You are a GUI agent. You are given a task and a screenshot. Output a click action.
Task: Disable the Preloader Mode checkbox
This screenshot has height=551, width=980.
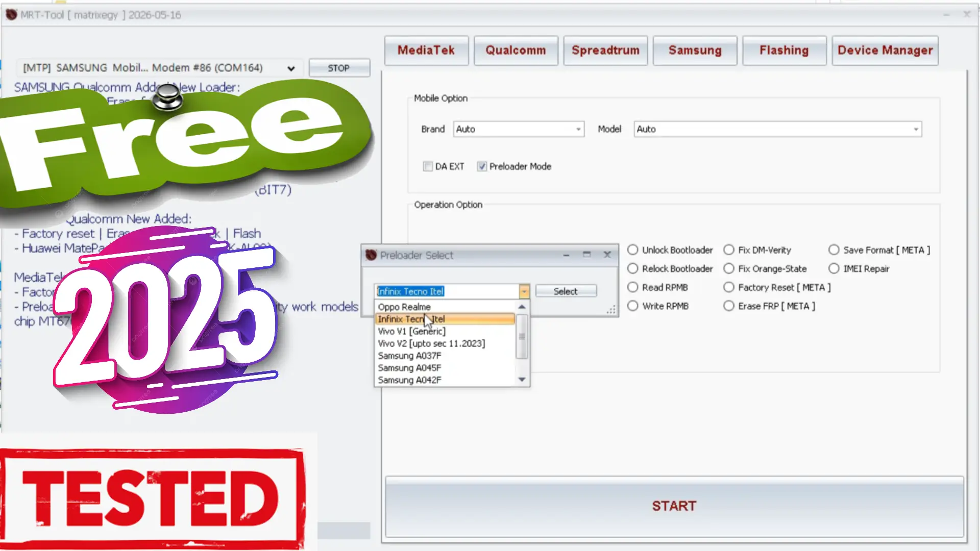pyautogui.click(x=482, y=166)
